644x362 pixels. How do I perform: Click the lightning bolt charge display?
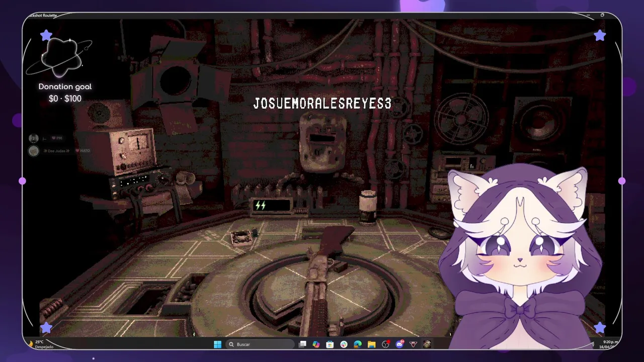pos(272,205)
